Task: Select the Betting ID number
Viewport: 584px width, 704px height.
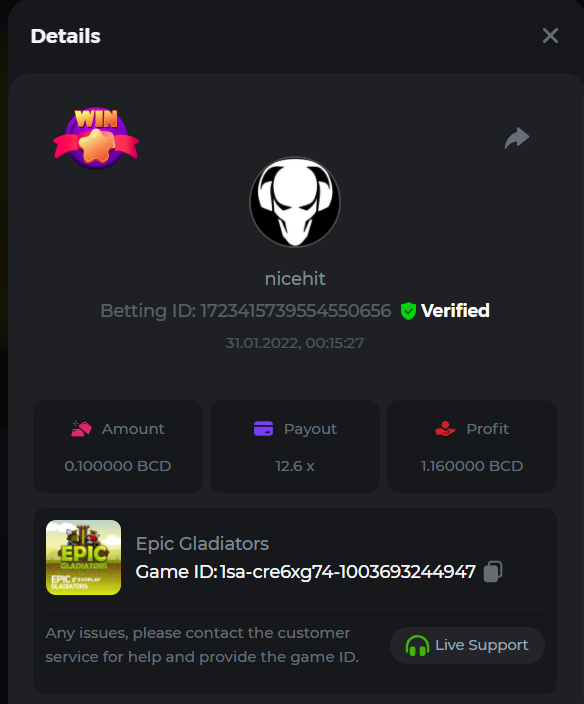Action: (296, 311)
